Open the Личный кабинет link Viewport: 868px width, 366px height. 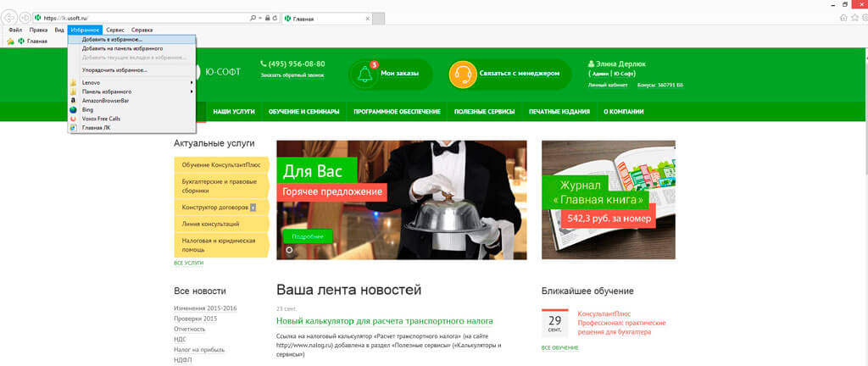point(608,86)
